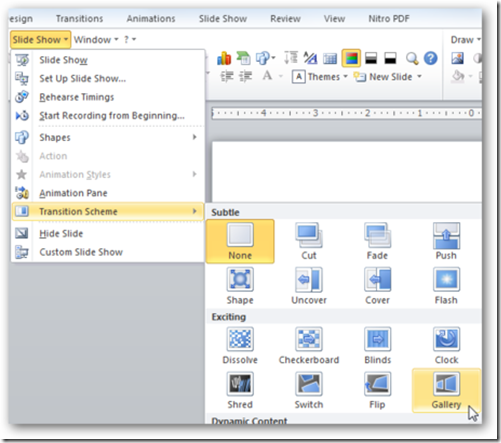
Task: Open help with the question mark icon
Action: pos(431,58)
